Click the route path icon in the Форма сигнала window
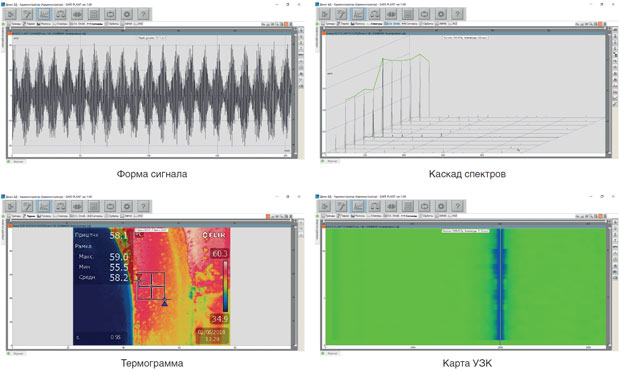The width and height of the screenshot is (620, 372). 60,14
